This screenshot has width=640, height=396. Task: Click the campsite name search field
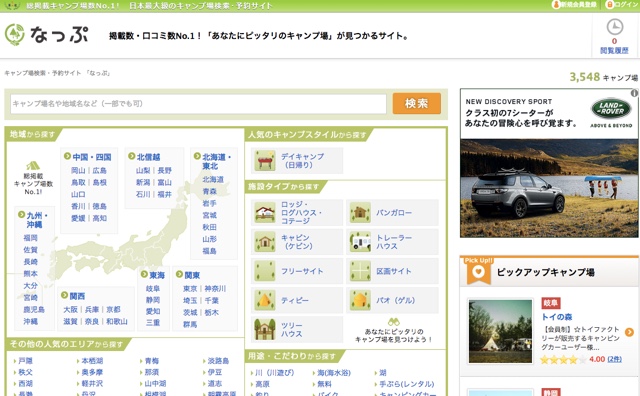(198, 104)
